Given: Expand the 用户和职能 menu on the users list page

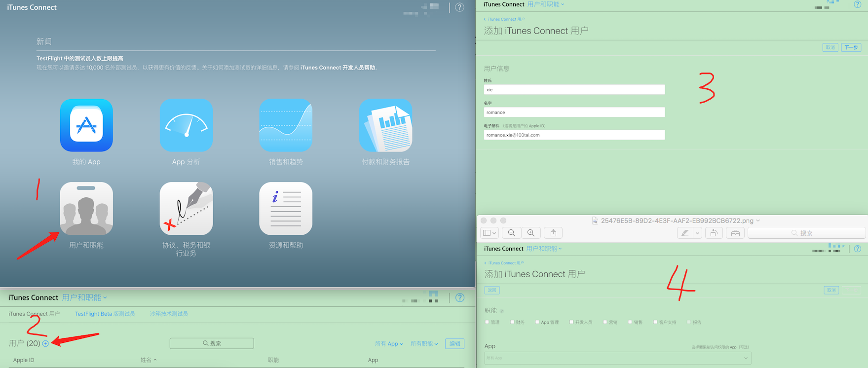Looking at the screenshot, I should click(x=84, y=297).
